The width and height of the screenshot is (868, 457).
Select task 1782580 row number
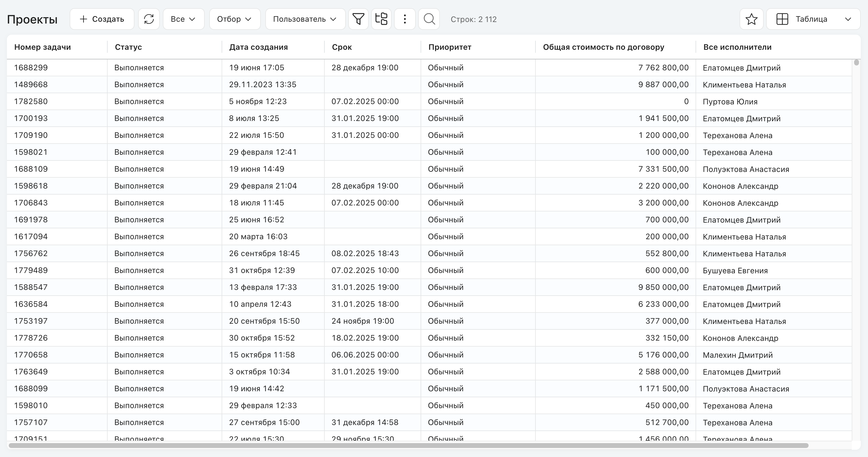click(x=31, y=101)
